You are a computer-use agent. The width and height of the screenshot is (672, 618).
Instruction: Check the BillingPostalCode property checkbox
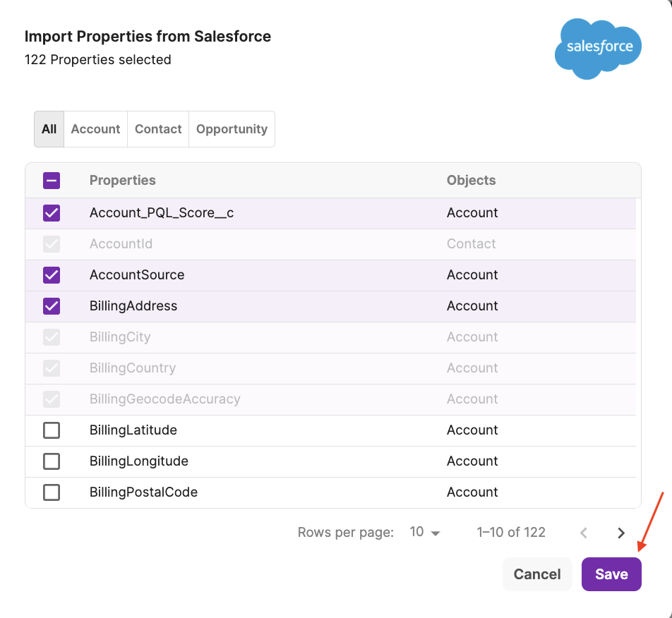tap(52, 492)
